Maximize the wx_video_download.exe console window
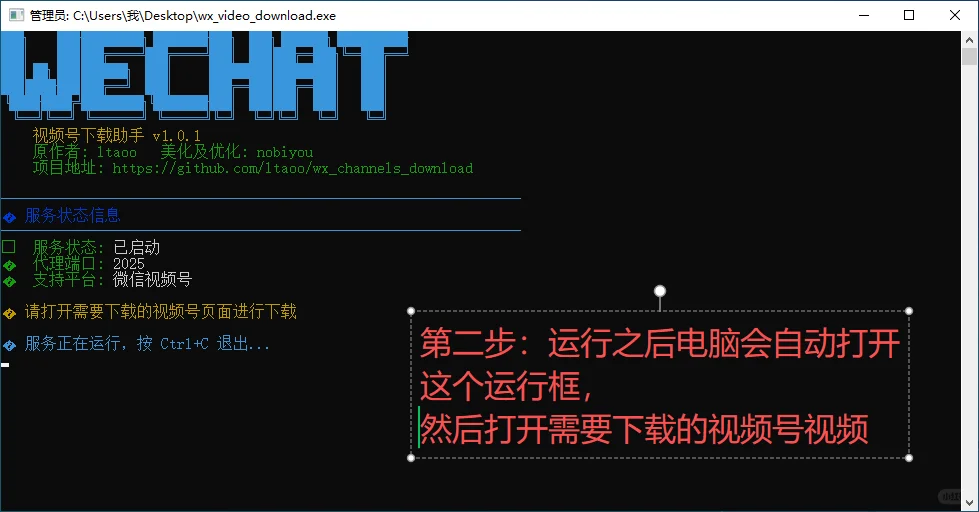This screenshot has width=979, height=512. coord(909,15)
